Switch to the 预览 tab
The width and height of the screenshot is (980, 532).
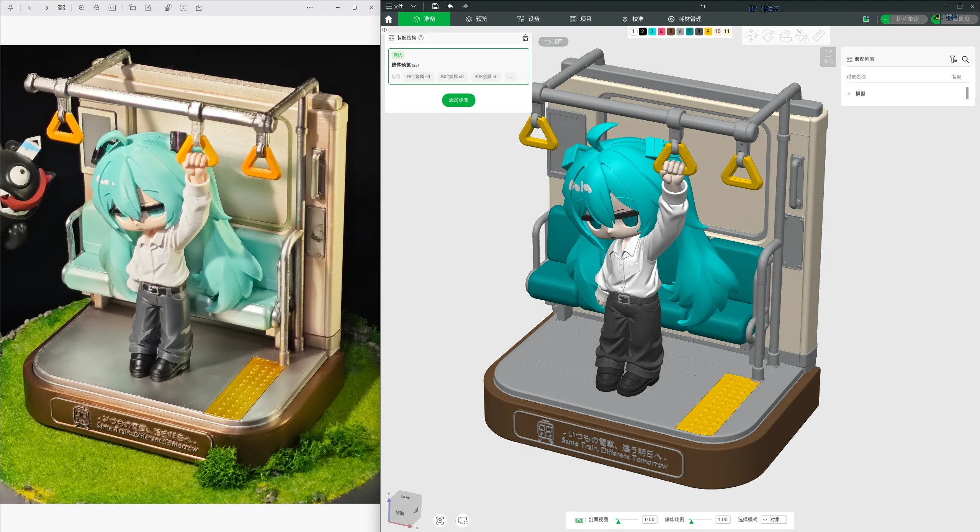[x=476, y=19]
